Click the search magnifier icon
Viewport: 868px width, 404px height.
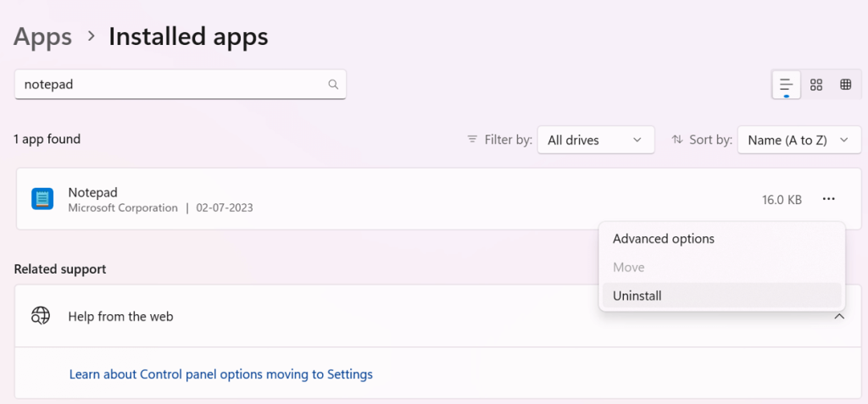pyautogui.click(x=333, y=85)
